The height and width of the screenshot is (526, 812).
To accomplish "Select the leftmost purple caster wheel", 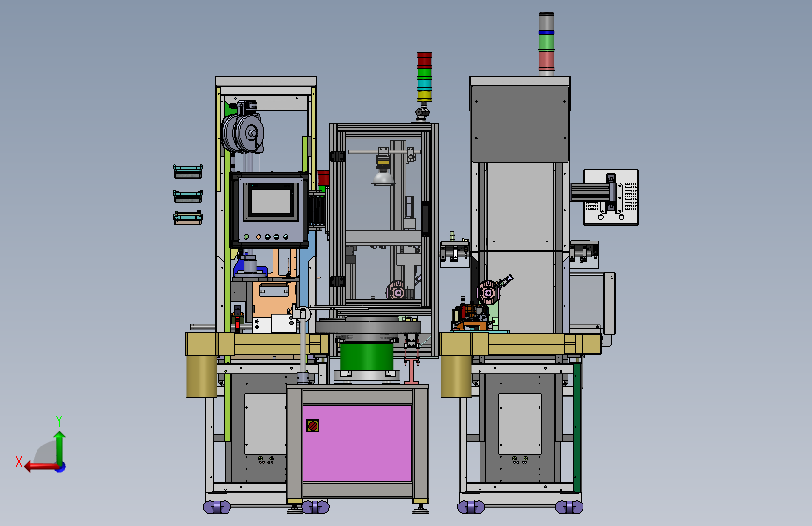I will (x=217, y=507).
